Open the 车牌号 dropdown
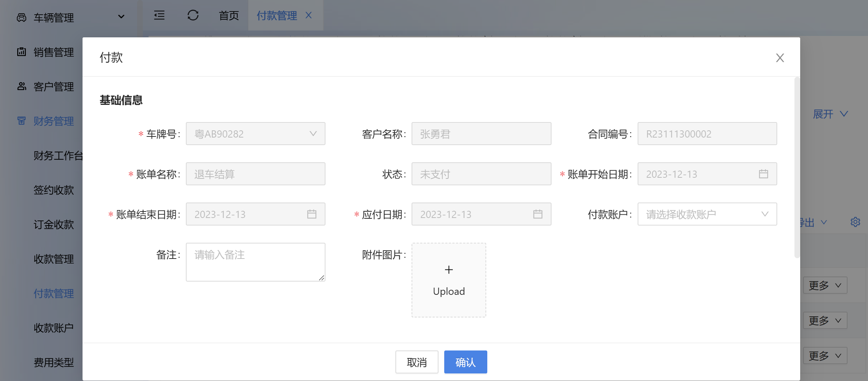Screen dimensions: 868x381 pyautogui.click(x=255, y=134)
